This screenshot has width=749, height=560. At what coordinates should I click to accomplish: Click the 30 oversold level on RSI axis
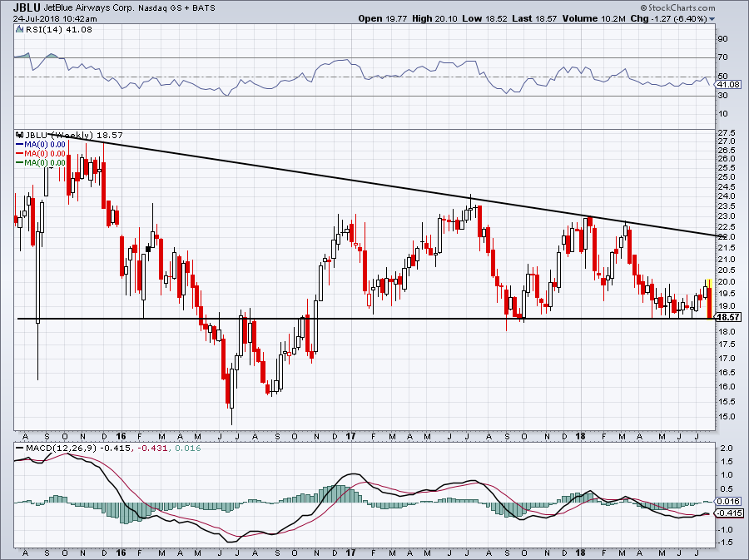tap(722, 96)
